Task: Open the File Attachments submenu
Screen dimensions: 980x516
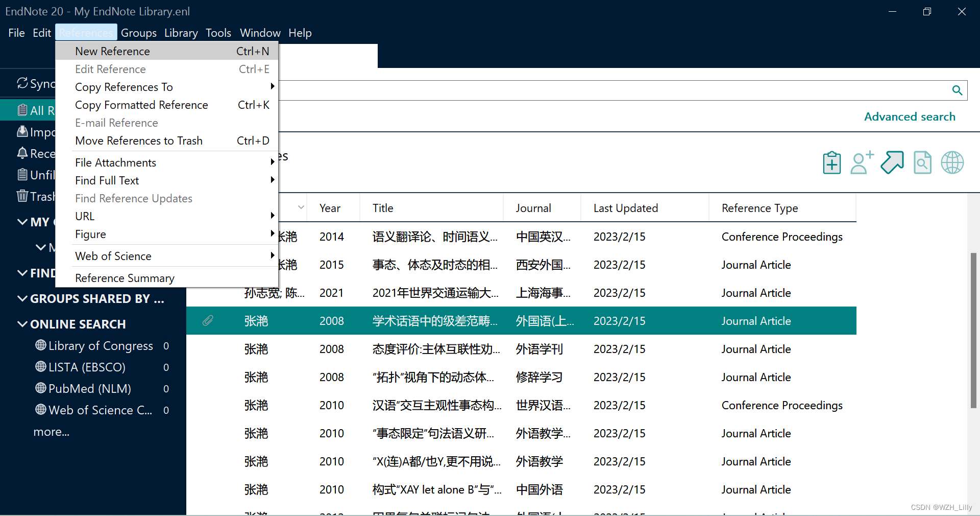Action: point(167,162)
